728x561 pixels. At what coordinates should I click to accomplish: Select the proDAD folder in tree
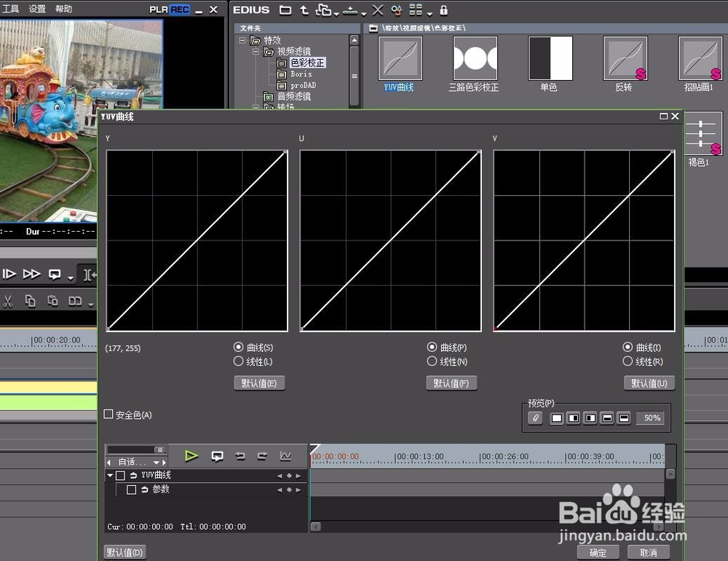coord(303,85)
